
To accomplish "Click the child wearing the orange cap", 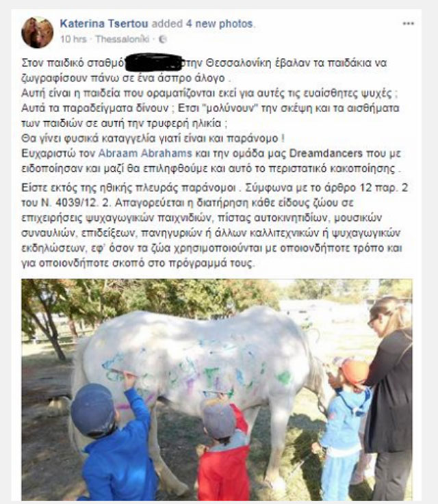I will tap(346, 427).
